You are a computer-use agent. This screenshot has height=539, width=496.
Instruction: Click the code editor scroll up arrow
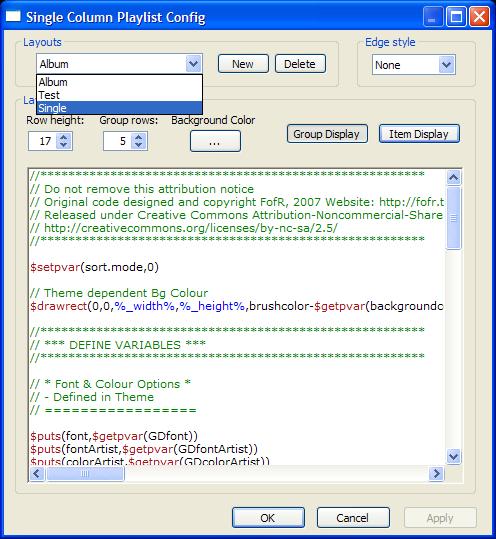pos(453,177)
